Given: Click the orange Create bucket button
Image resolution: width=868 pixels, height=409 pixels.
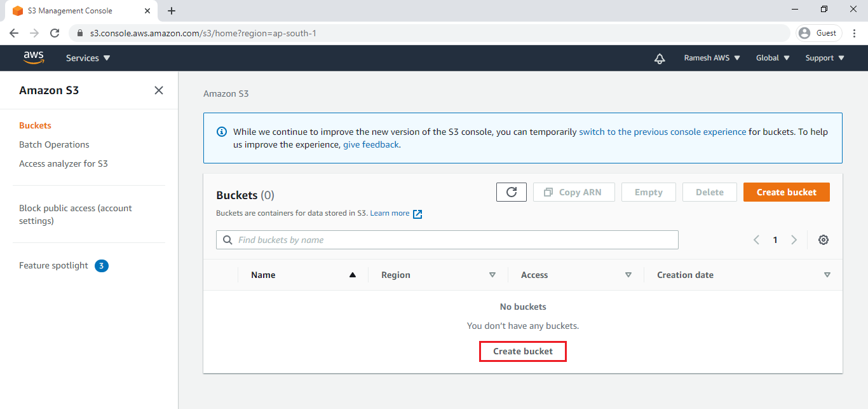Looking at the screenshot, I should [x=787, y=192].
